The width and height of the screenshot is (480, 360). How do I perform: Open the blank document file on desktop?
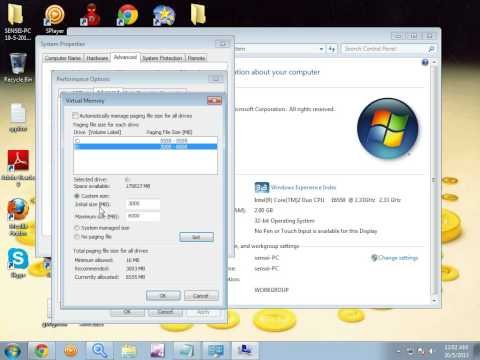18,118
